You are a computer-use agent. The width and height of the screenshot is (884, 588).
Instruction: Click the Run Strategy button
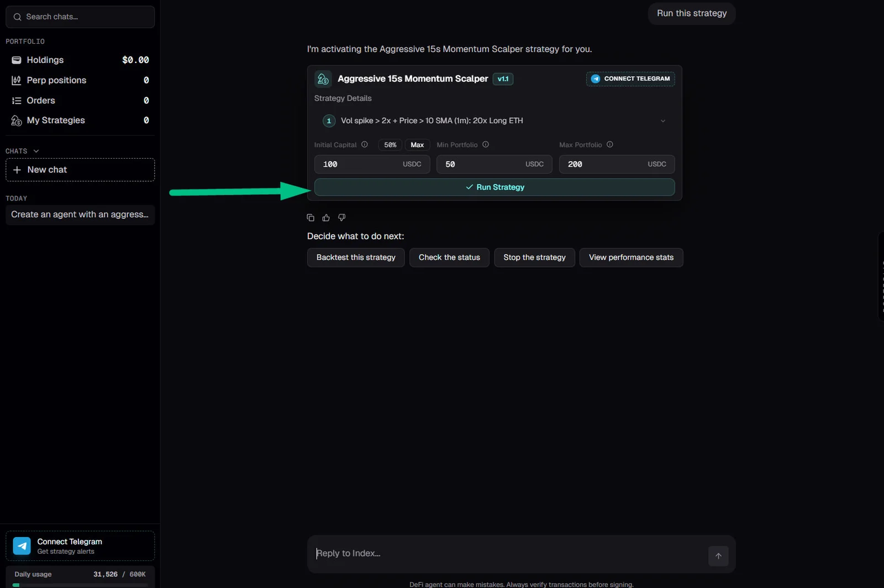pos(494,187)
